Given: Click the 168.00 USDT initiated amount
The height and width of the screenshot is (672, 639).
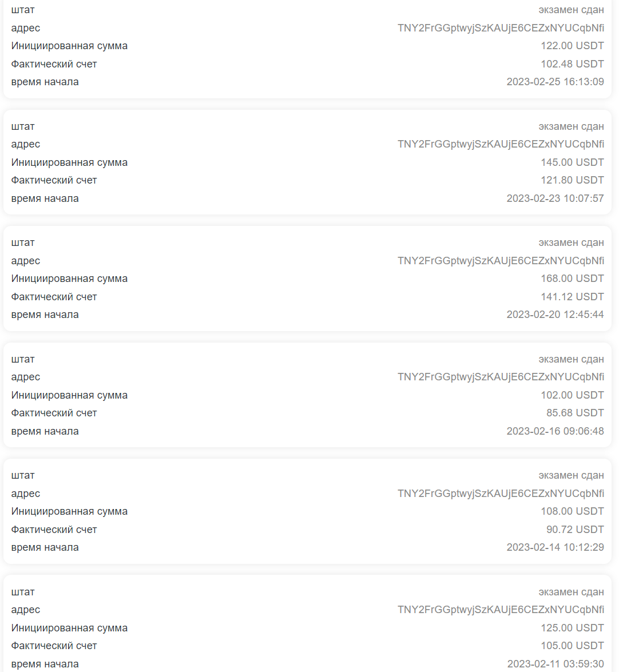Looking at the screenshot, I should (x=572, y=279).
